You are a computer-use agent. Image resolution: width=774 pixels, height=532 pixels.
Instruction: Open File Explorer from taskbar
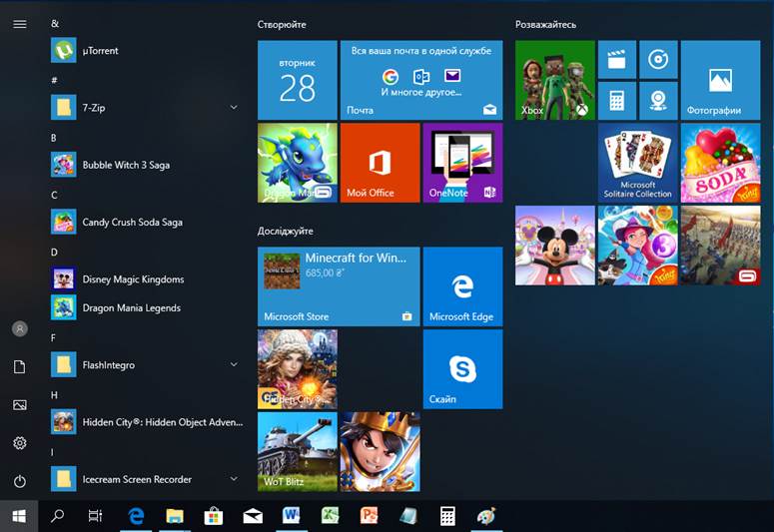(175, 516)
